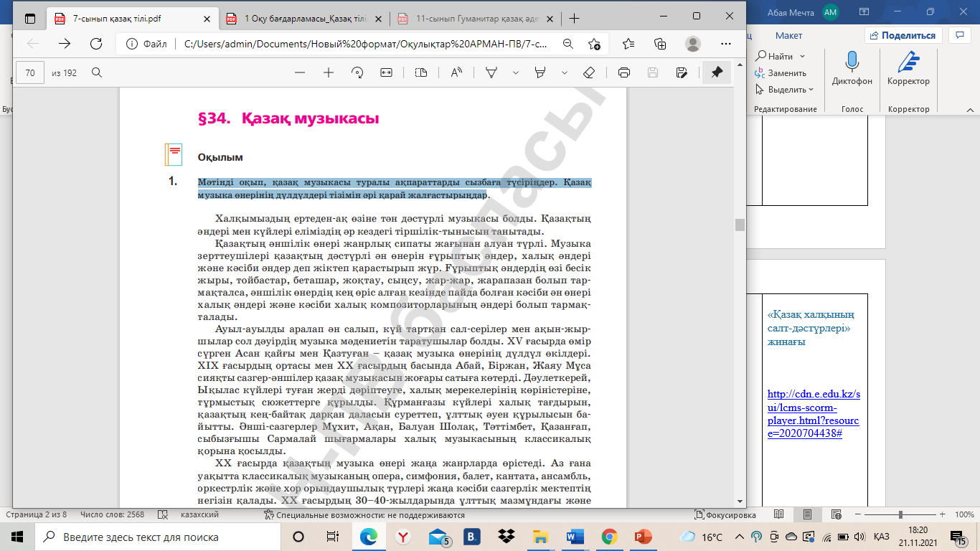
Task: Click the site information icon beside Файл
Action: pyautogui.click(x=132, y=44)
